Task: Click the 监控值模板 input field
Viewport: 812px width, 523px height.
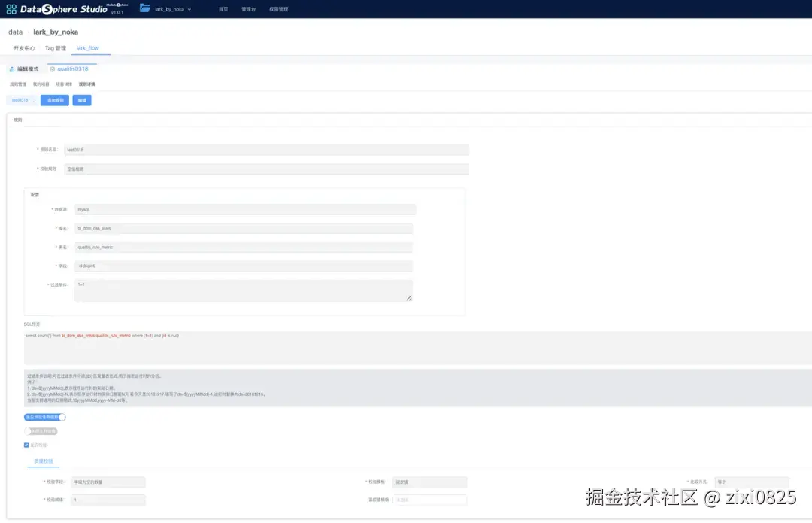Action: point(430,500)
